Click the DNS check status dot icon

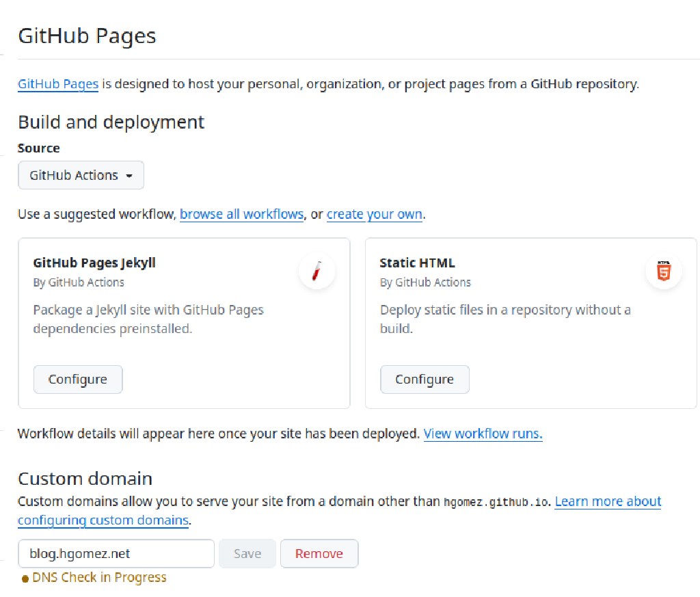point(25,579)
